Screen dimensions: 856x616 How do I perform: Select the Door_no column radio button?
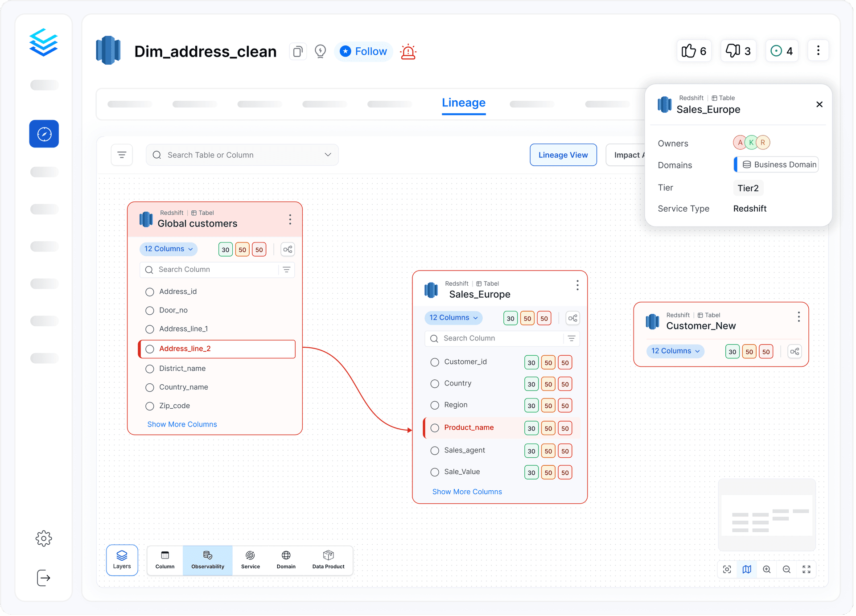click(150, 311)
